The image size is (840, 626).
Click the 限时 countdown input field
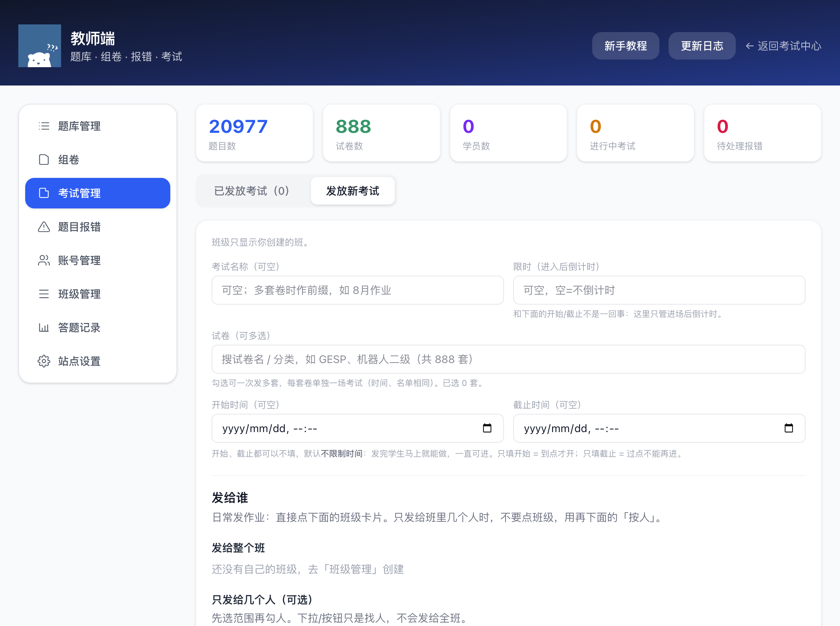(x=659, y=290)
